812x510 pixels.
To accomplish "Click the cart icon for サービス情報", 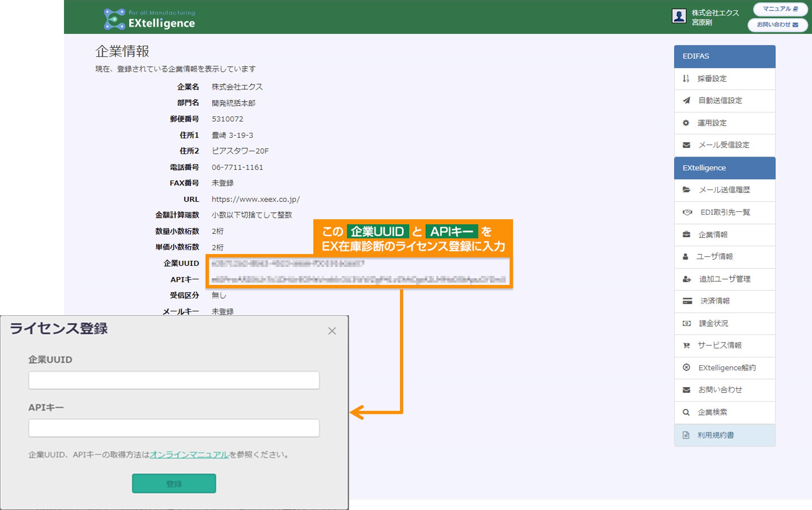I will click(x=686, y=345).
